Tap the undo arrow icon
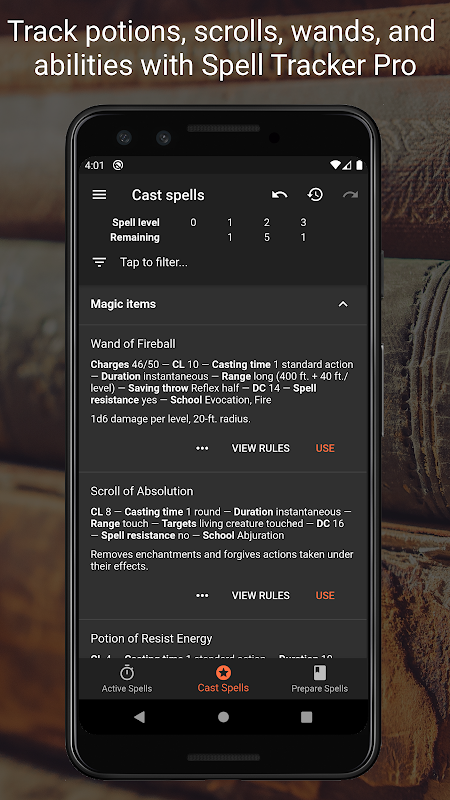450x800 pixels. coord(279,194)
